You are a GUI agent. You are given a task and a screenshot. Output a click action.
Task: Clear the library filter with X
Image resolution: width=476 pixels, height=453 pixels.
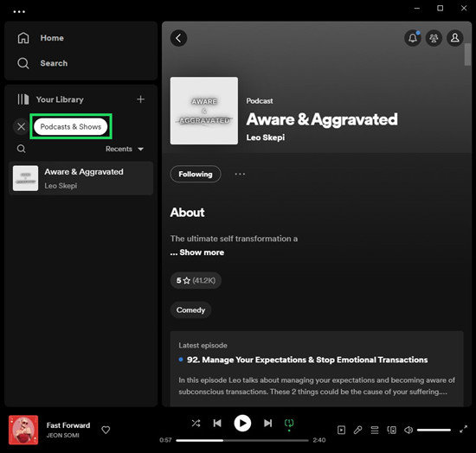pyautogui.click(x=21, y=126)
